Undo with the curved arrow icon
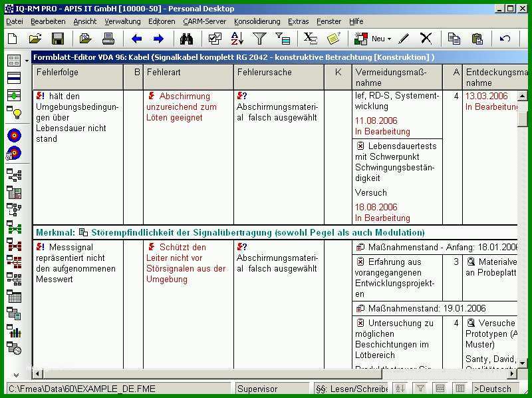532x398 pixels. coord(505,39)
